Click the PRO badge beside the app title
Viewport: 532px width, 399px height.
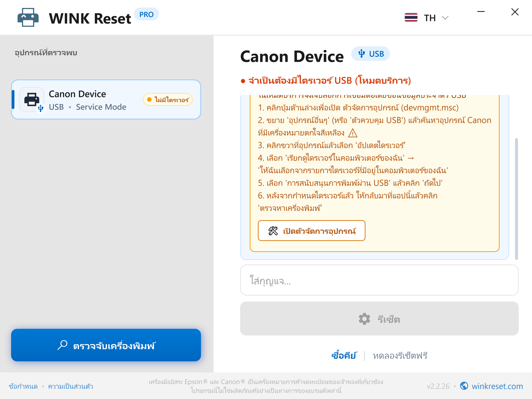pyautogui.click(x=146, y=14)
